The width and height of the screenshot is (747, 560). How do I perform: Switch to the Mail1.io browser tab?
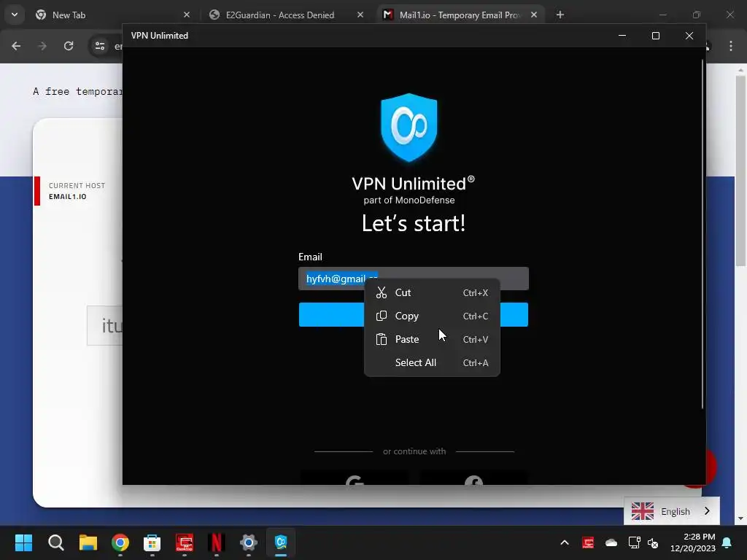(x=460, y=15)
